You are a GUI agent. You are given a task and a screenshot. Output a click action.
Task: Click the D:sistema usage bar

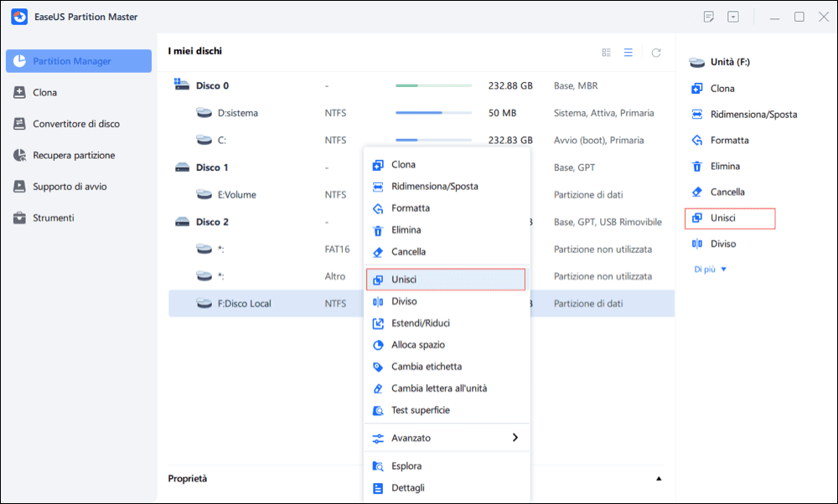433,113
